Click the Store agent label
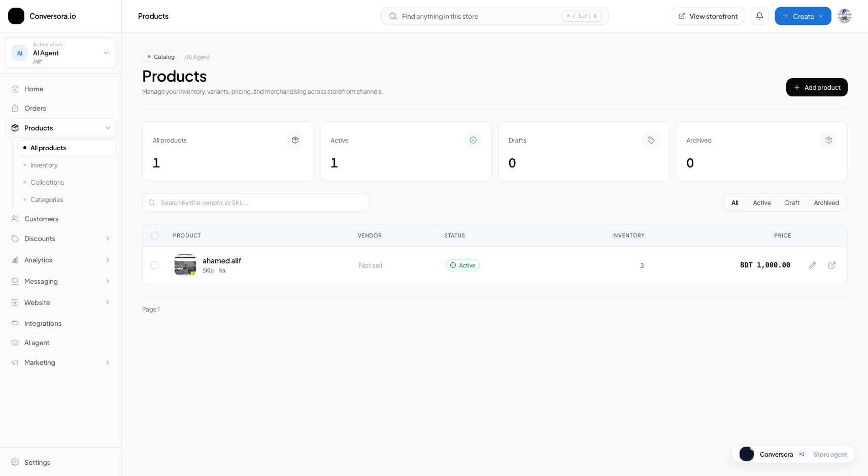Viewport: 868px width, 476px height. point(830,454)
